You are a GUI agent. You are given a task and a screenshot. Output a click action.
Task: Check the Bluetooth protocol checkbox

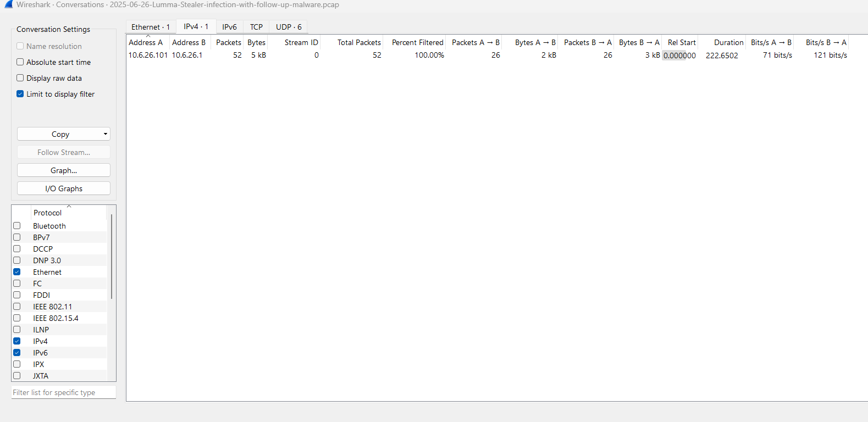(17, 226)
